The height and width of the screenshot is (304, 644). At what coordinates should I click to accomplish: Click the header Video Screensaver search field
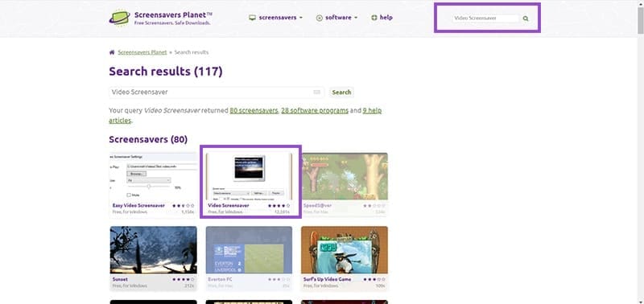(486, 18)
